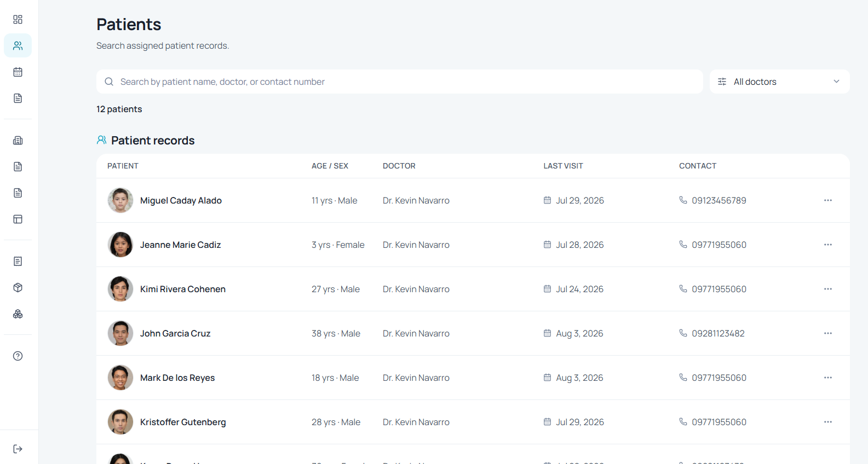Image resolution: width=868 pixels, height=464 pixels.
Task: Open more options for John Garcia Cruz
Action: coord(827,333)
